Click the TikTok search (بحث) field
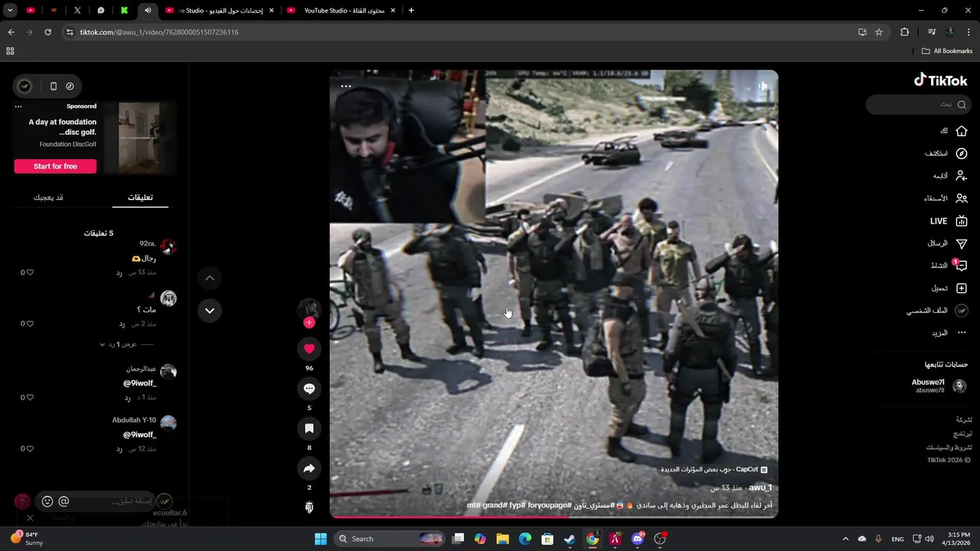Viewport: 980px width, 551px height. tap(918, 105)
